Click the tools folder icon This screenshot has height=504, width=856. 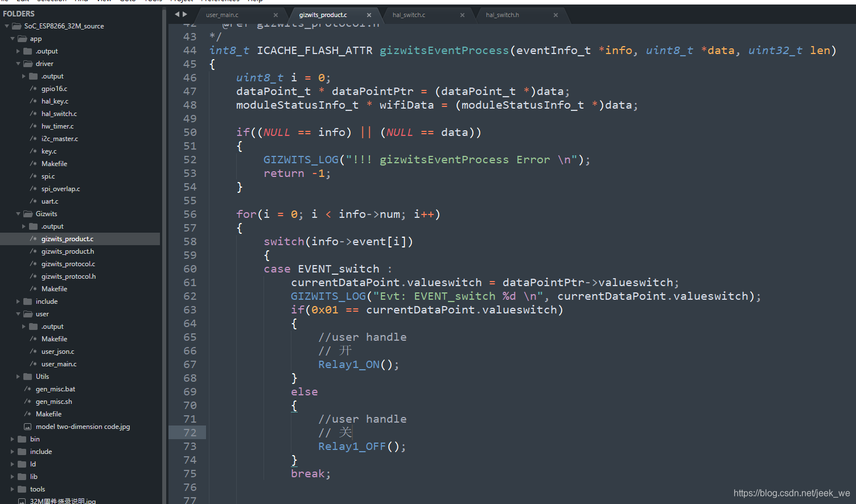[x=22, y=489]
